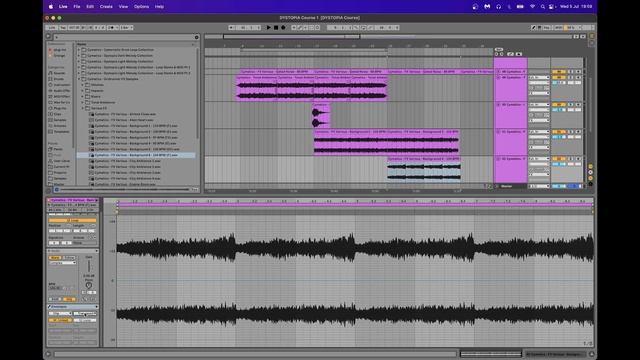The height and width of the screenshot is (360, 640).
Task: Toggle the clip Loop button in Clip View
Action: [x=72, y=220]
